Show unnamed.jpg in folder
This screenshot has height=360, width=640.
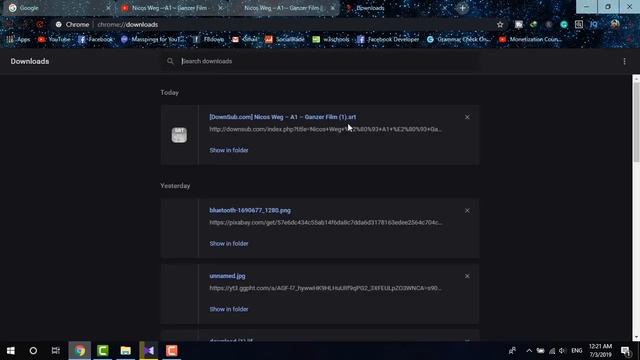point(229,309)
